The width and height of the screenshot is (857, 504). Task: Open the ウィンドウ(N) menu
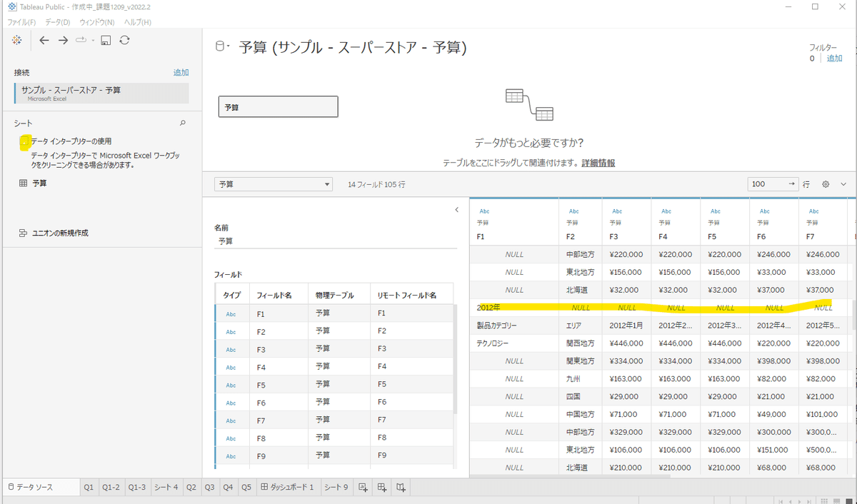(x=96, y=22)
